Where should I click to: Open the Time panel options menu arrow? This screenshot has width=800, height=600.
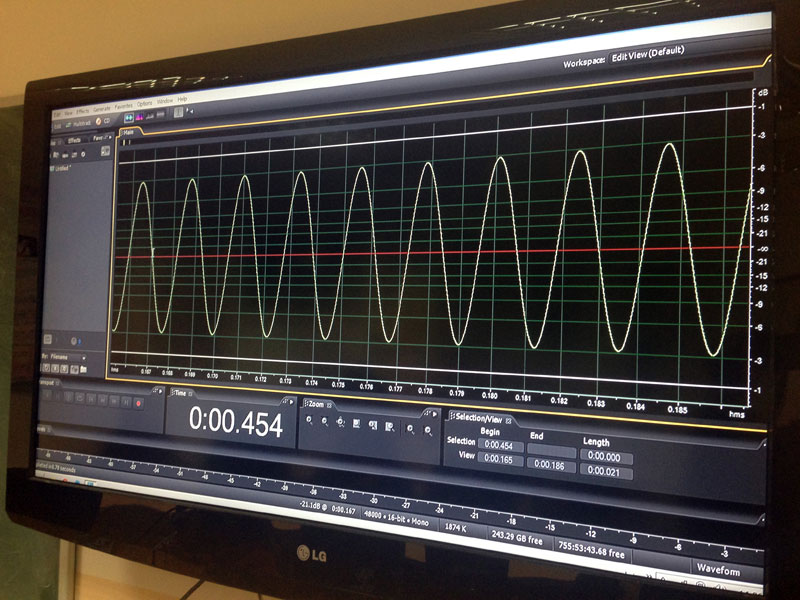(x=292, y=402)
